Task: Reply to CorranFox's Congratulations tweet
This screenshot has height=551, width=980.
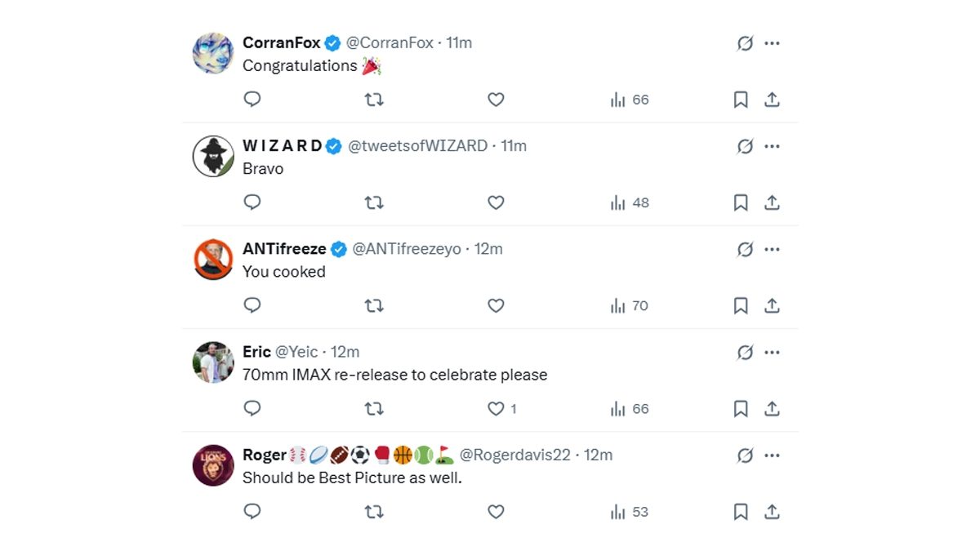Action: [x=252, y=100]
